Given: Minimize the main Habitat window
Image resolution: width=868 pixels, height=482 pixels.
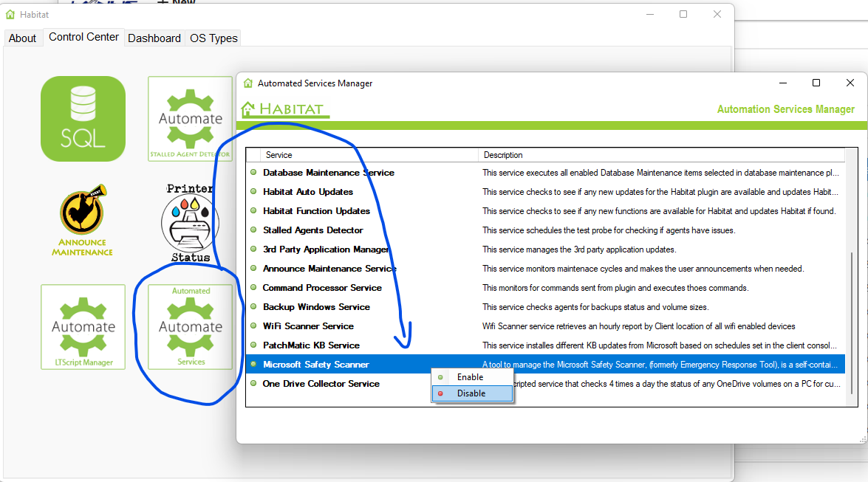Looking at the screenshot, I should point(650,14).
